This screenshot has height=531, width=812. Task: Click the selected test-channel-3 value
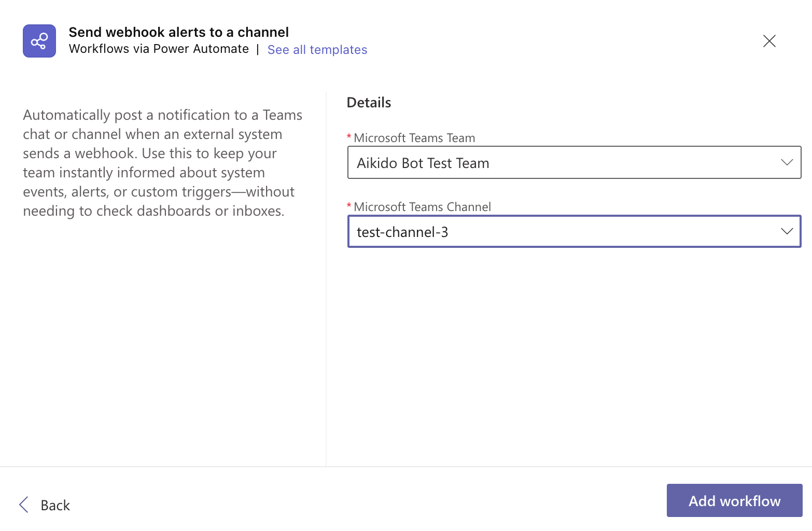402,232
